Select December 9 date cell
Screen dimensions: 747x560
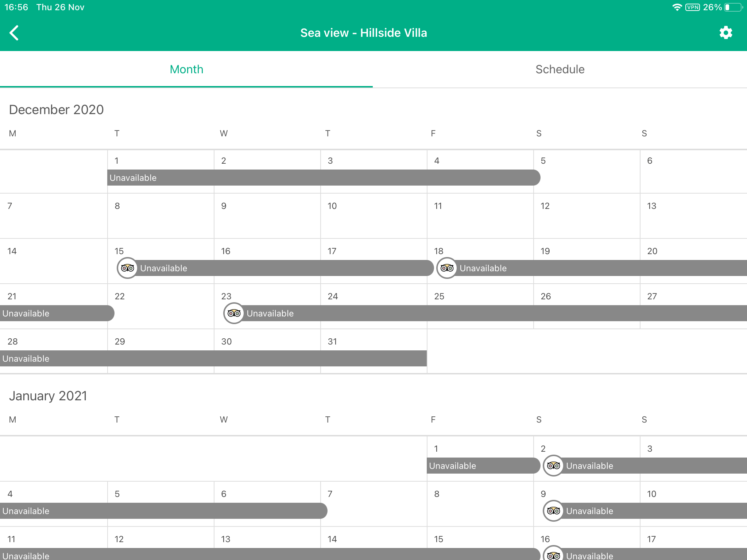click(x=267, y=216)
